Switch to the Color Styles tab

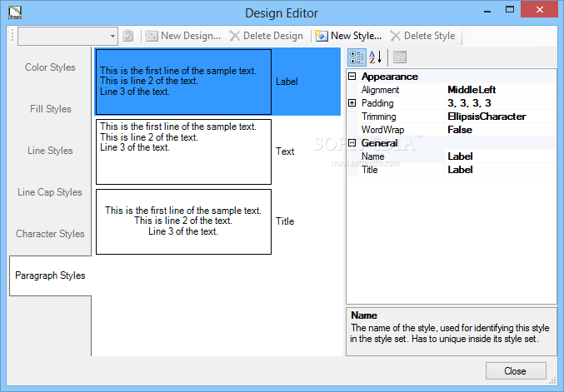(50, 67)
